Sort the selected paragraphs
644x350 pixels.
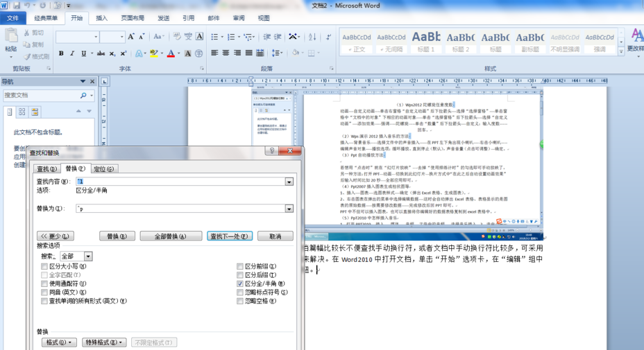tap(312, 37)
